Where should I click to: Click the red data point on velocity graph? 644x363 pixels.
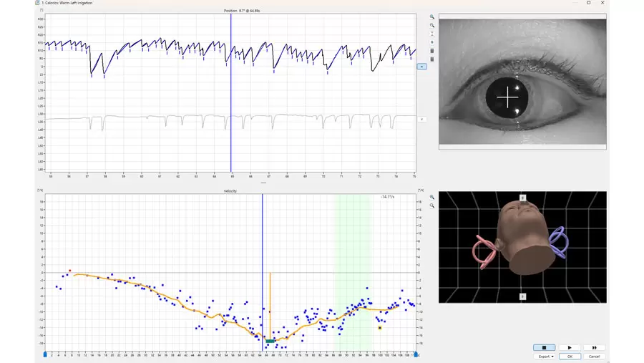point(69,271)
